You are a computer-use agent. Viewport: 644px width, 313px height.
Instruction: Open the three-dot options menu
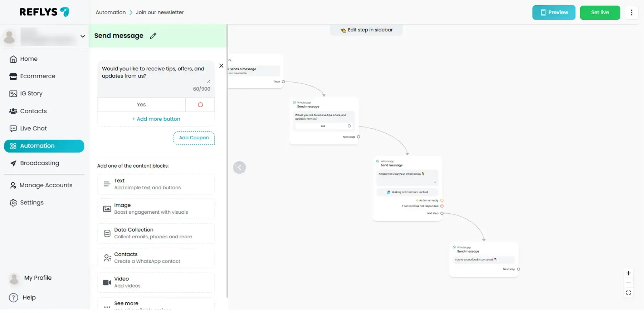coord(631,13)
